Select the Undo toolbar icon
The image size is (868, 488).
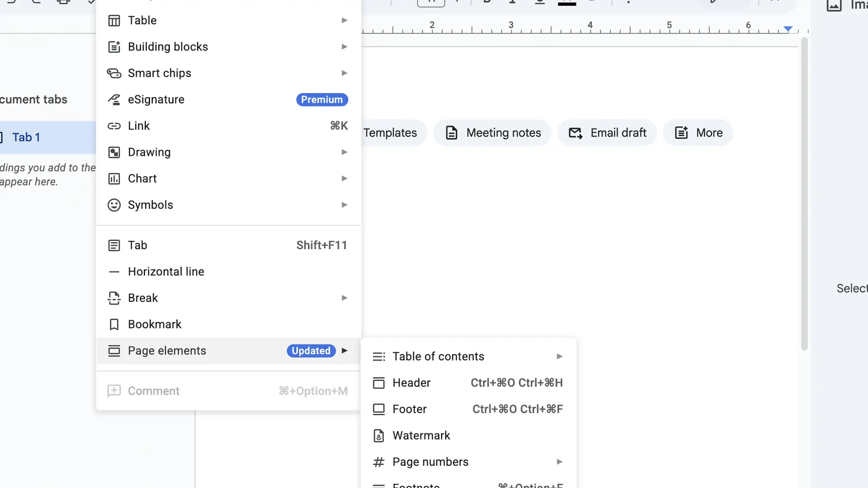click(x=10, y=3)
